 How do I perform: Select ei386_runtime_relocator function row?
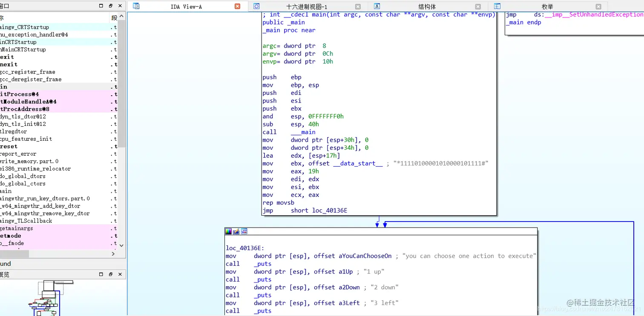59,168
